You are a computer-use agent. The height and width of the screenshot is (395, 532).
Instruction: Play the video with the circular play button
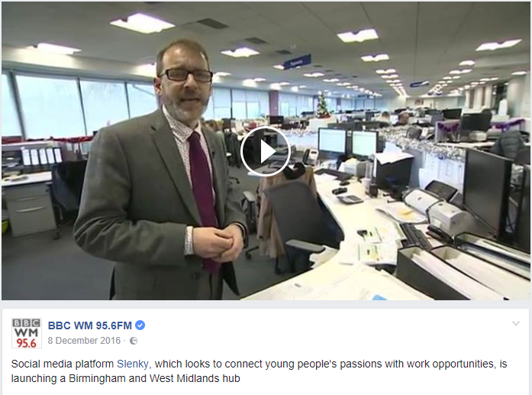coord(266,151)
